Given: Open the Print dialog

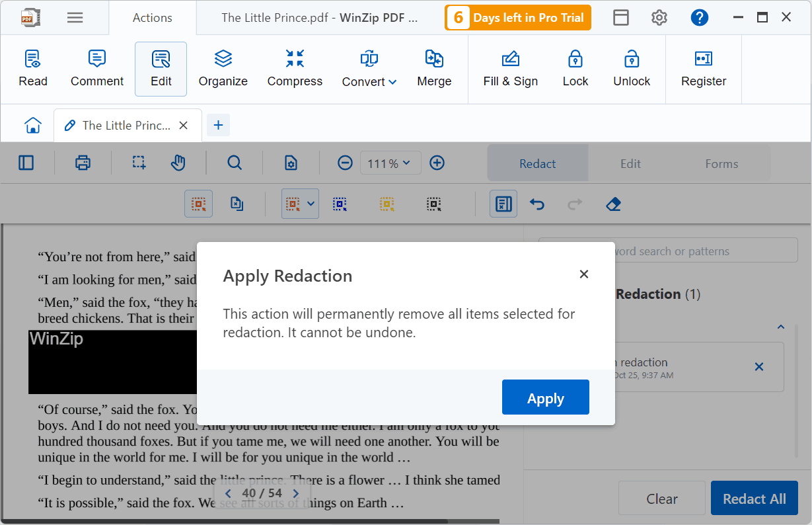Looking at the screenshot, I should click(x=83, y=163).
